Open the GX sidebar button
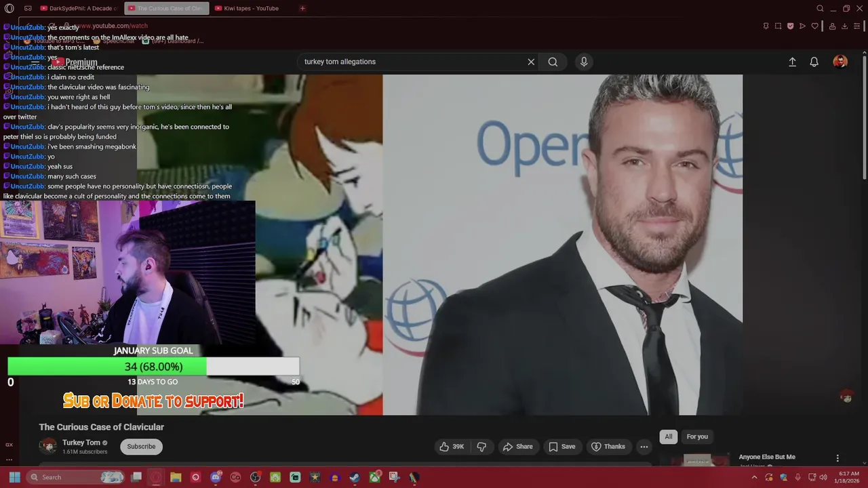This screenshot has width=868, height=488. [x=9, y=445]
